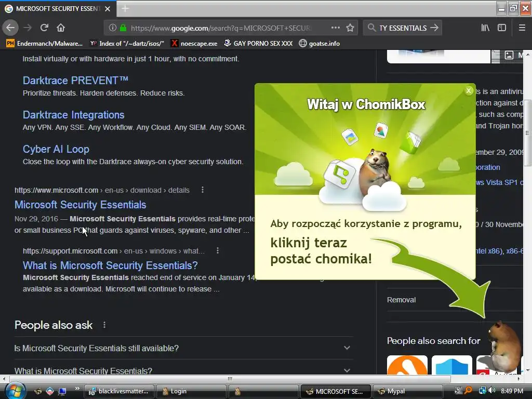Viewport: 532px width, 399px height.
Task: Click the horizontal scrollbar thumb
Action: click(x=230, y=378)
